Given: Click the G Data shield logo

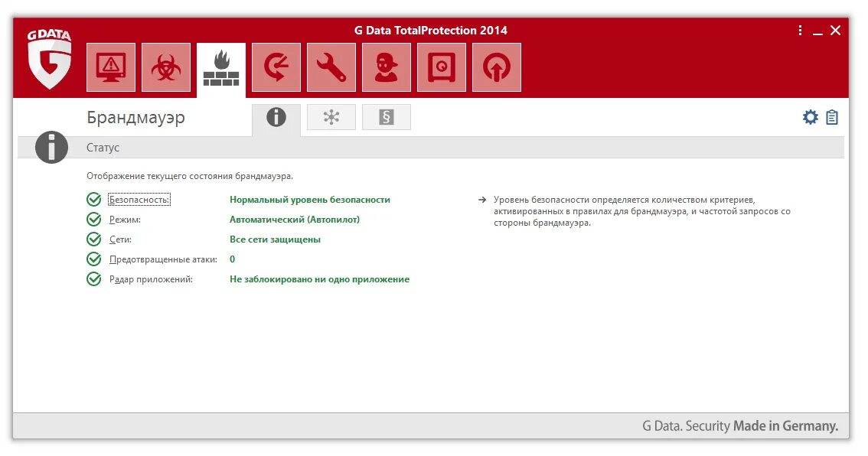Looking at the screenshot, I should [49, 59].
